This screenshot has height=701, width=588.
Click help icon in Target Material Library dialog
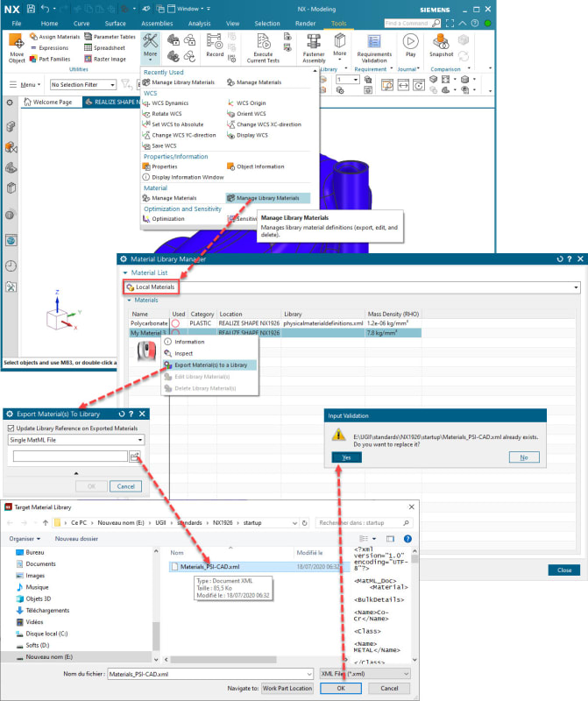[407, 539]
